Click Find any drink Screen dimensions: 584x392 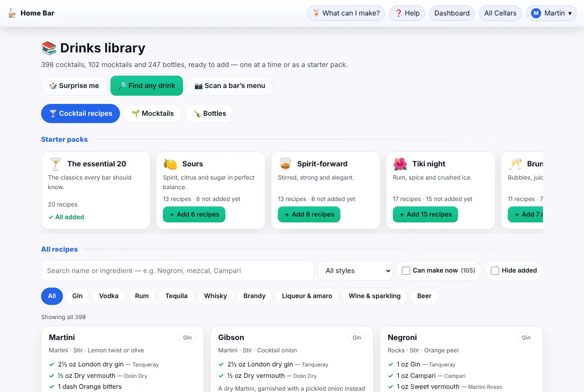146,86
